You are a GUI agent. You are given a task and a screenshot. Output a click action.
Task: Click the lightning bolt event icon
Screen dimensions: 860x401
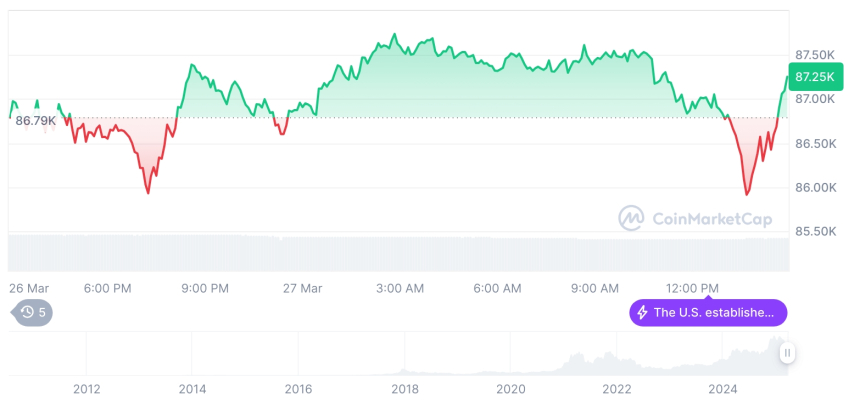[x=641, y=313]
